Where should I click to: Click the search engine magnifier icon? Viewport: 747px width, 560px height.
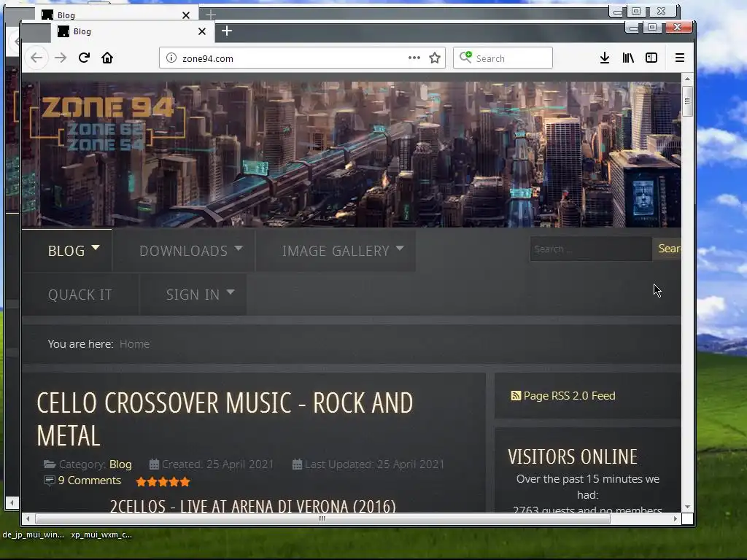(465, 58)
